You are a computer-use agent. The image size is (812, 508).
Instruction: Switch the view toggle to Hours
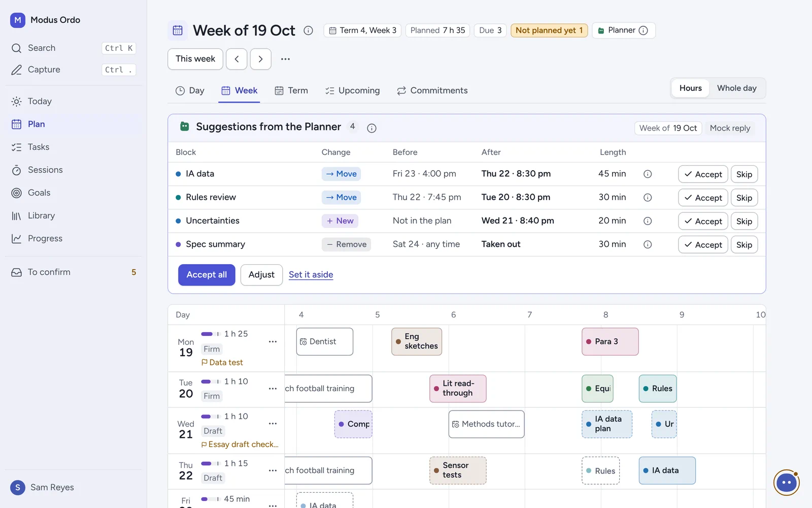click(691, 88)
